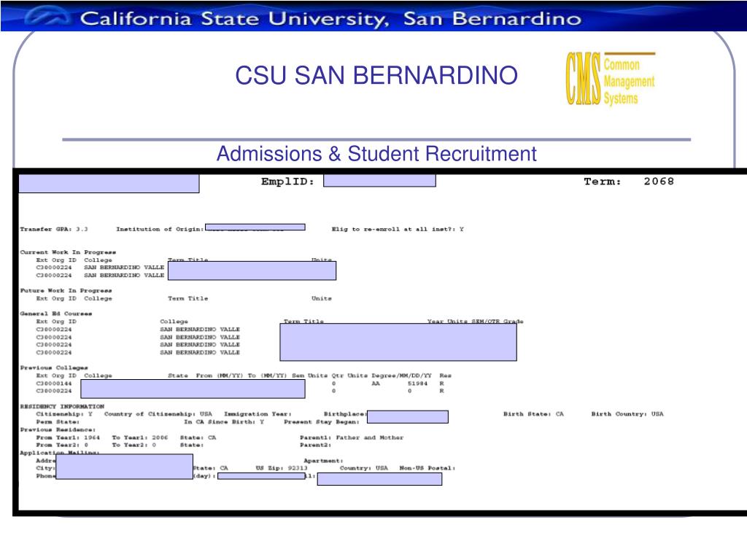The image size is (747, 560).
Task: Click the degree value 'AA'
Action: [x=376, y=384]
